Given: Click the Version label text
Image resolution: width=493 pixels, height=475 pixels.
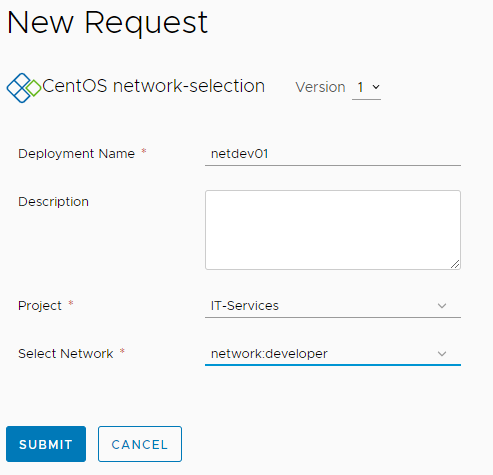Looking at the screenshot, I should click(x=320, y=87).
